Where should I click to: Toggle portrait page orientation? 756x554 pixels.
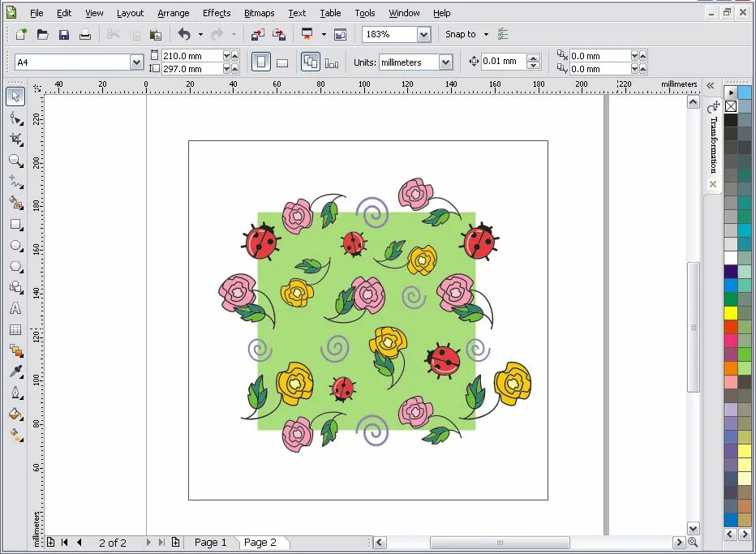point(261,62)
